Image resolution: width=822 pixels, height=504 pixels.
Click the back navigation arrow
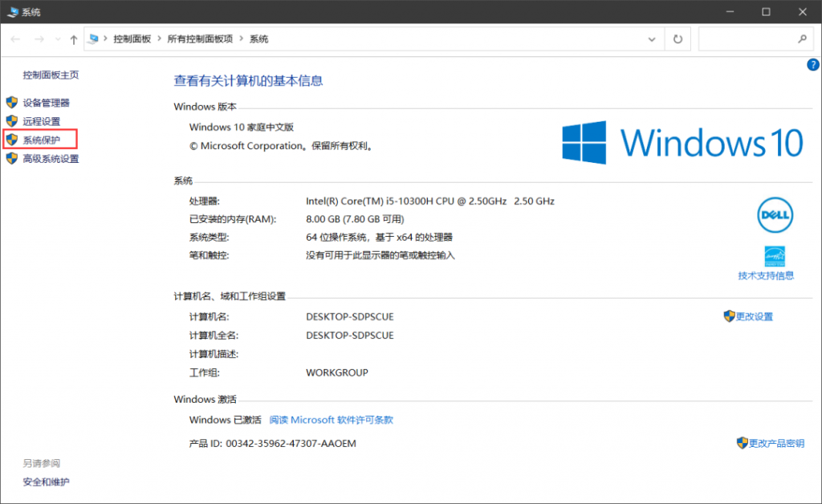tap(16, 39)
